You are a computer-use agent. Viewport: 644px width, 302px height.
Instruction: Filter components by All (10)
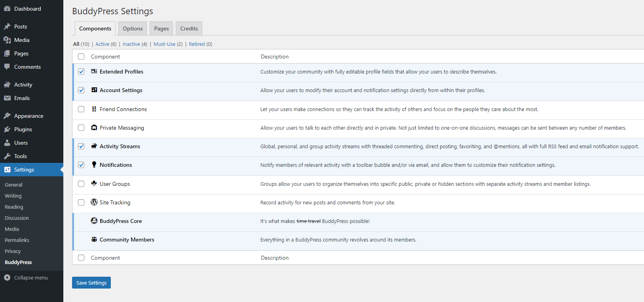click(x=81, y=44)
